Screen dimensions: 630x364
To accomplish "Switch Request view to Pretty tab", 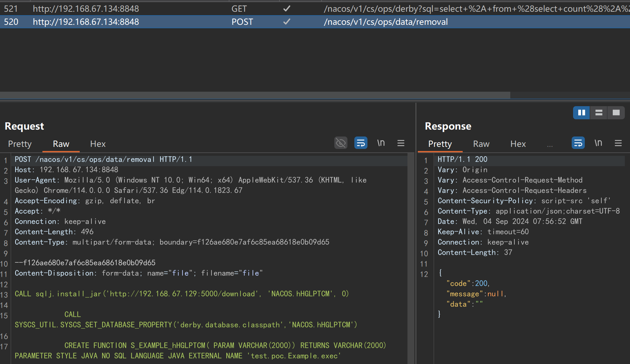I will [20, 144].
